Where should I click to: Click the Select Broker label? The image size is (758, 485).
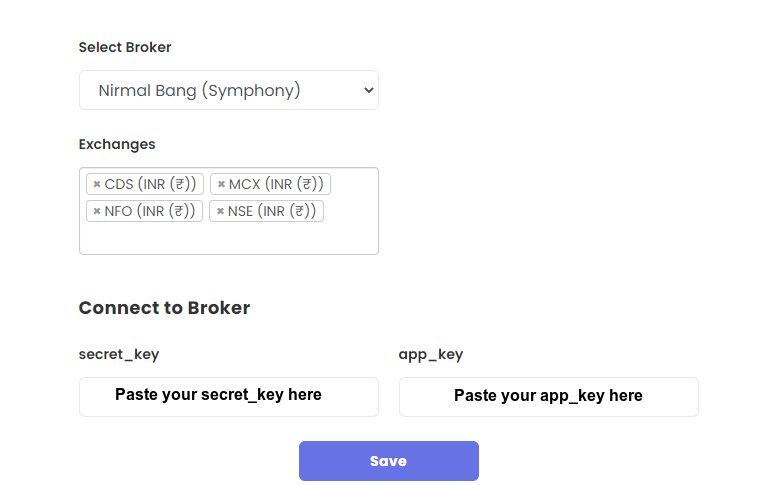(125, 47)
